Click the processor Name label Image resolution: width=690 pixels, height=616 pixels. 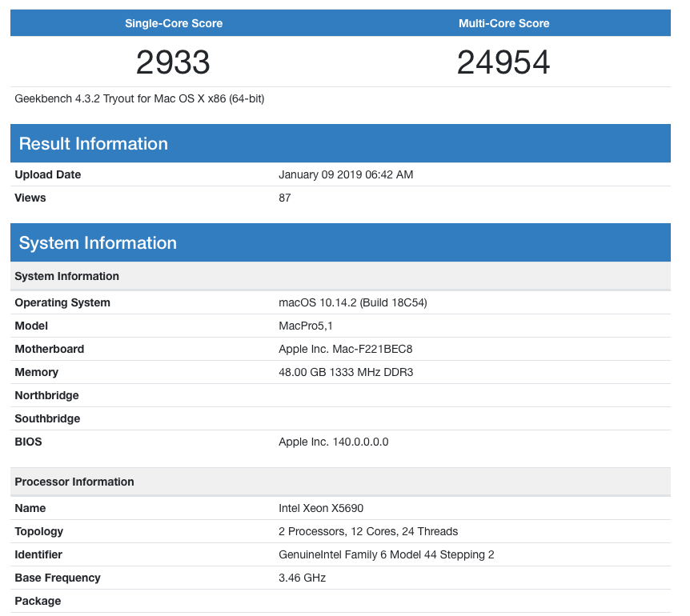[x=30, y=508]
